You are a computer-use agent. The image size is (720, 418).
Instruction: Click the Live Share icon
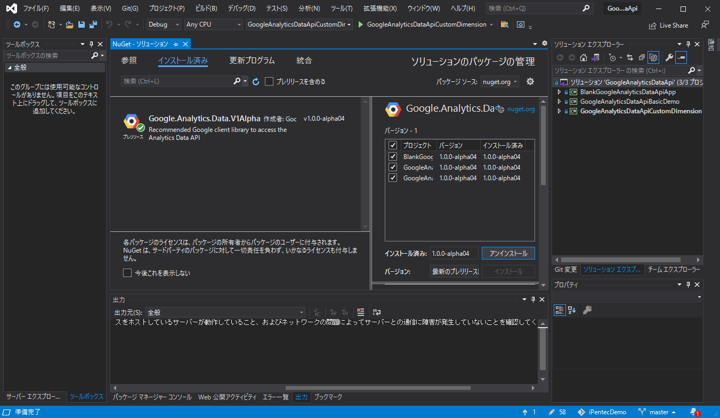[x=652, y=26]
